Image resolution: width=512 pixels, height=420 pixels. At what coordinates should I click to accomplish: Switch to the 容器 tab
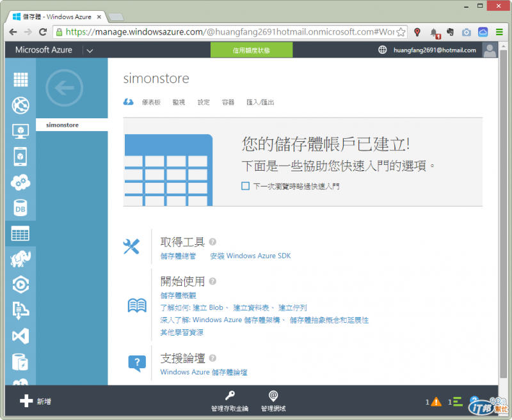pyautogui.click(x=228, y=102)
